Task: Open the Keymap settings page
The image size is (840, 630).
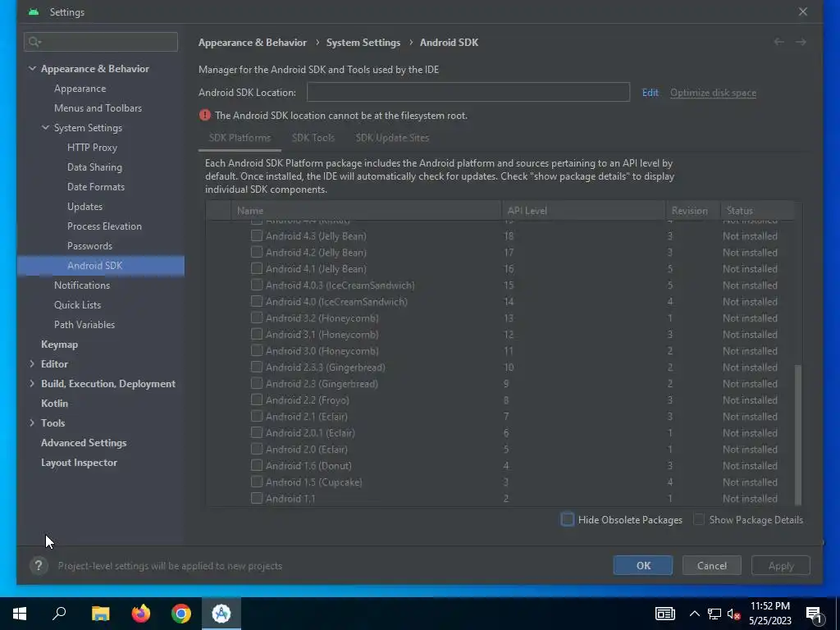Action: [x=59, y=344]
